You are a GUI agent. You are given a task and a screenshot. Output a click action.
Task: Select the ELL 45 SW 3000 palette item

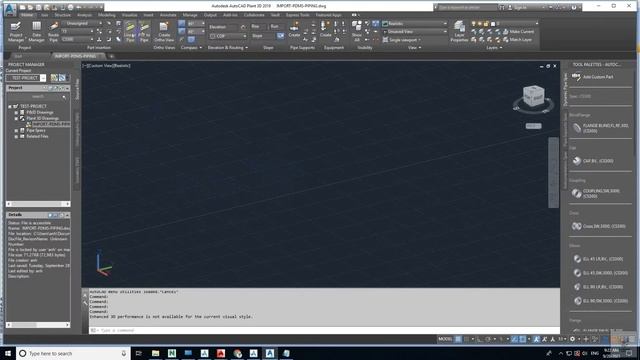coord(600,273)
